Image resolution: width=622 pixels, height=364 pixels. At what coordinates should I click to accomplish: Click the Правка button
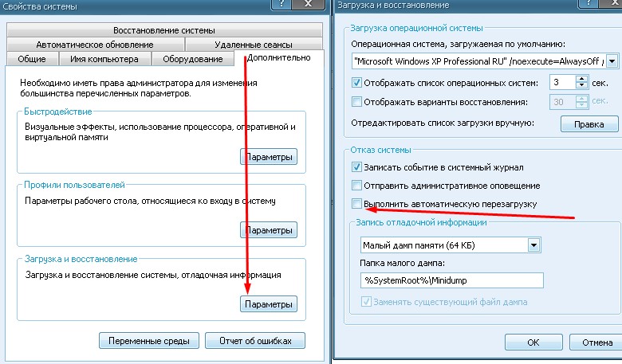589,124
